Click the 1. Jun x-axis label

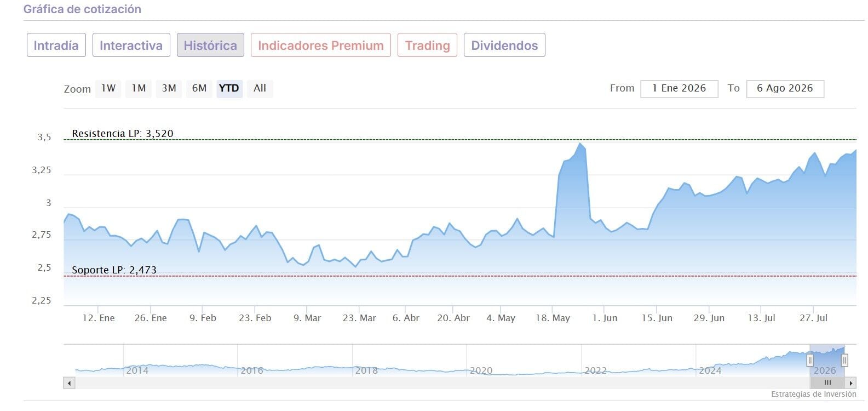pos(605,318)
